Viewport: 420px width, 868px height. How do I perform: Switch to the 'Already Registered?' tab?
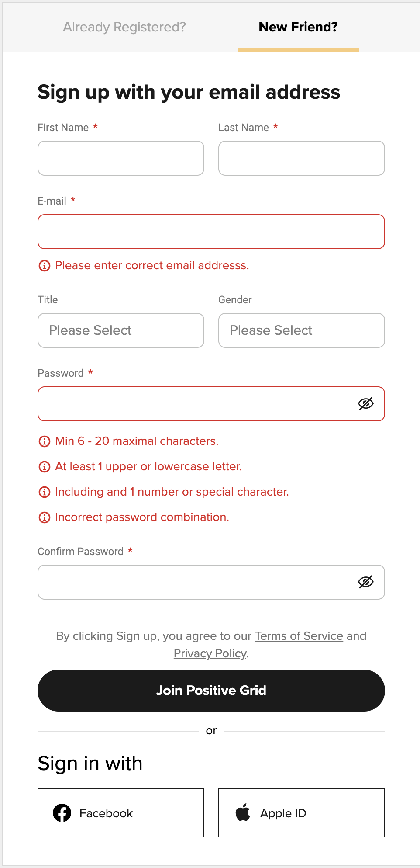(x=124, y=27)
